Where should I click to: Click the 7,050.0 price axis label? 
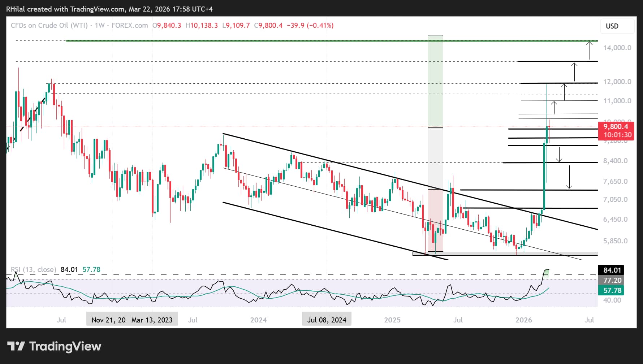pyautogui.click(x=615, y=199)
